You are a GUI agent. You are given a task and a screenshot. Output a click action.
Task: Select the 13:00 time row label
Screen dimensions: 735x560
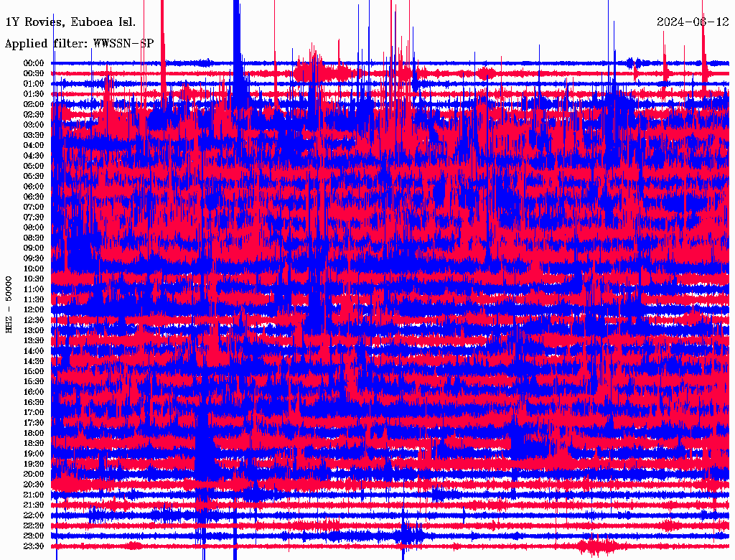(34, 330)
